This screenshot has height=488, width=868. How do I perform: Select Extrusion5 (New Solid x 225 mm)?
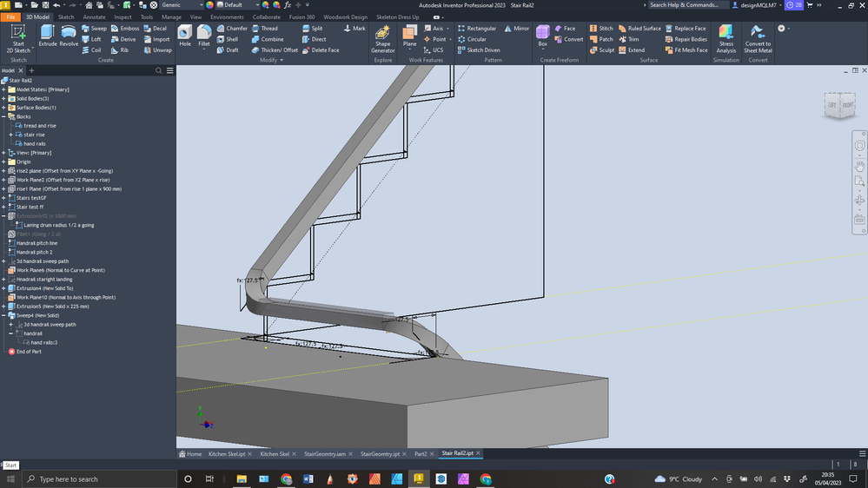[48, 307]
